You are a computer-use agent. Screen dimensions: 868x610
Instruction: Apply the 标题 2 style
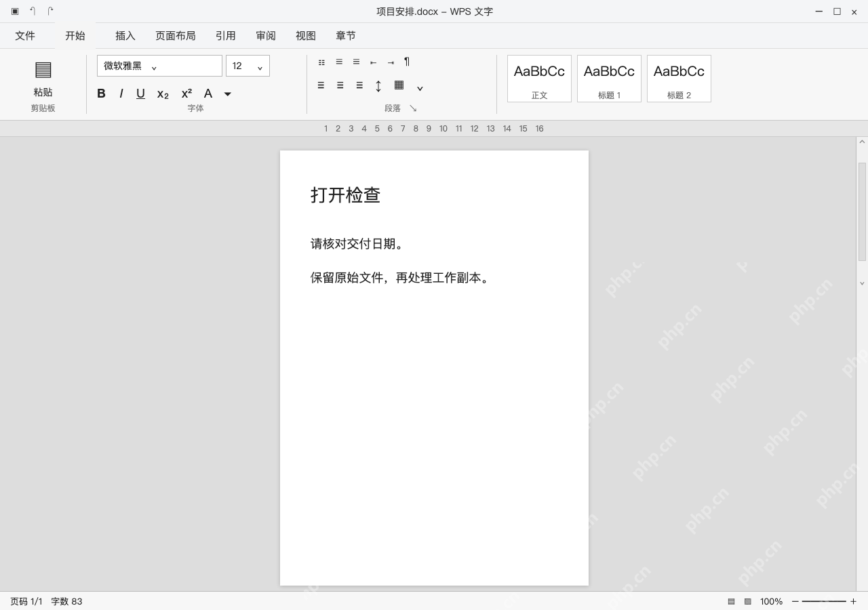tap(679, 79)
